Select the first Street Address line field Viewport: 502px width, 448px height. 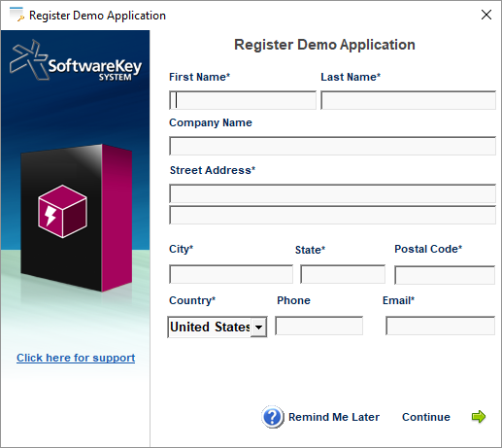pos(332,193)
